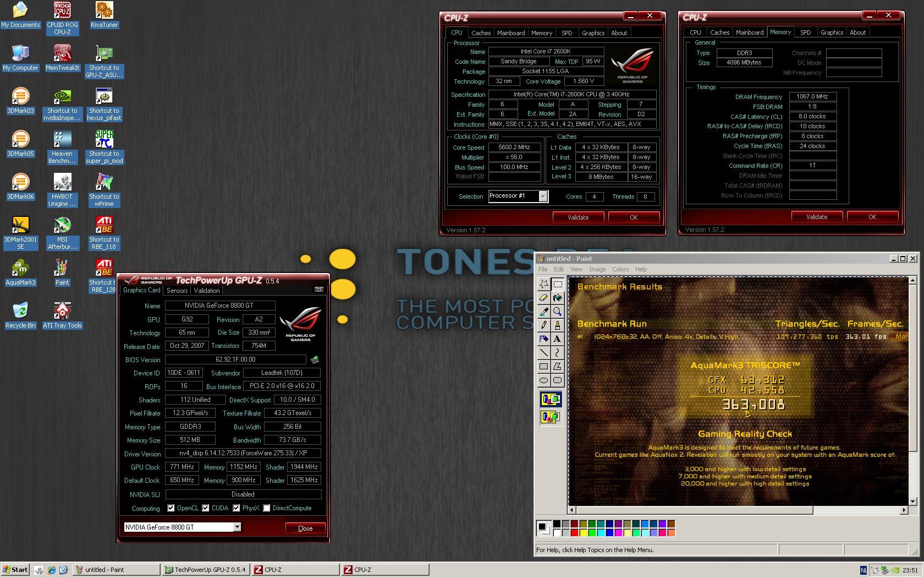Select the Pick Color eyedropper tool
Viewport: 924px width, 578px height.
point(543,312)
